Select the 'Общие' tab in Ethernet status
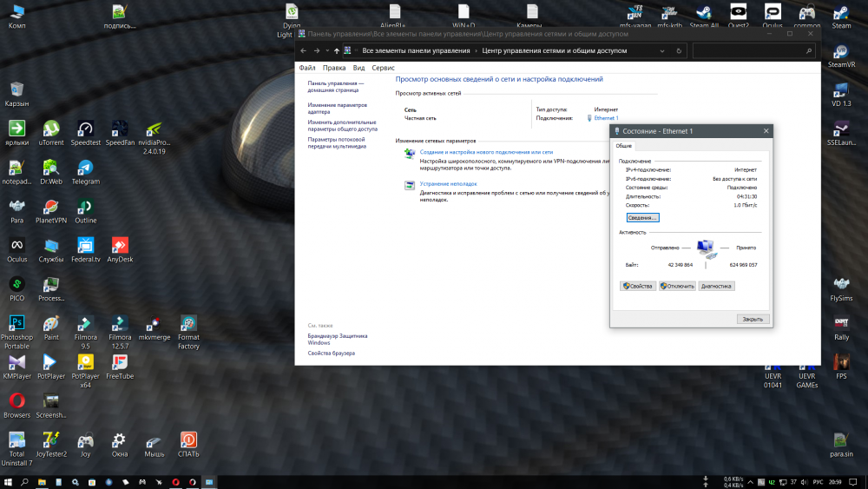The height and width of the screenshot is (489, 868). [624, 146]
